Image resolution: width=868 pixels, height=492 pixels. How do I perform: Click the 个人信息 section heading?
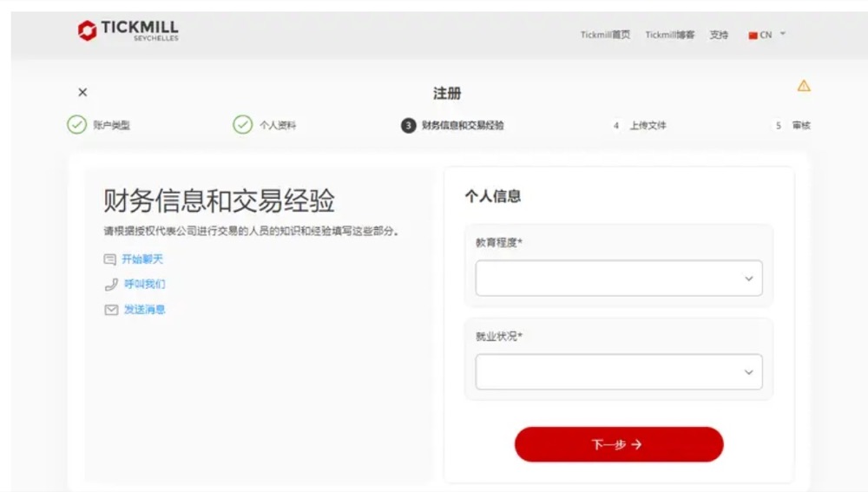coord(493,196)
